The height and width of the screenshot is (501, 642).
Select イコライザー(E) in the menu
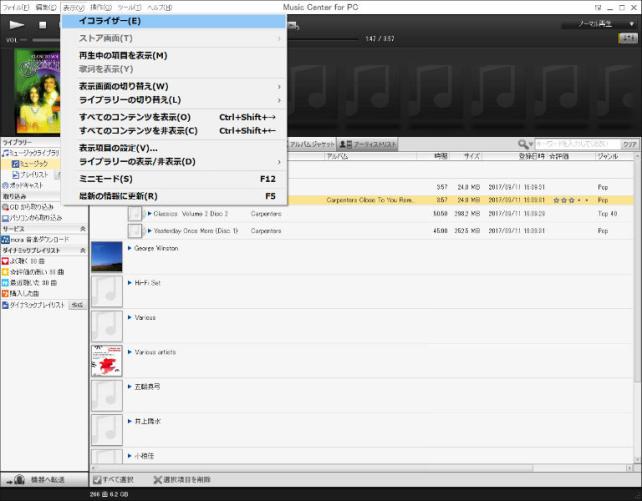pos(174,21)
